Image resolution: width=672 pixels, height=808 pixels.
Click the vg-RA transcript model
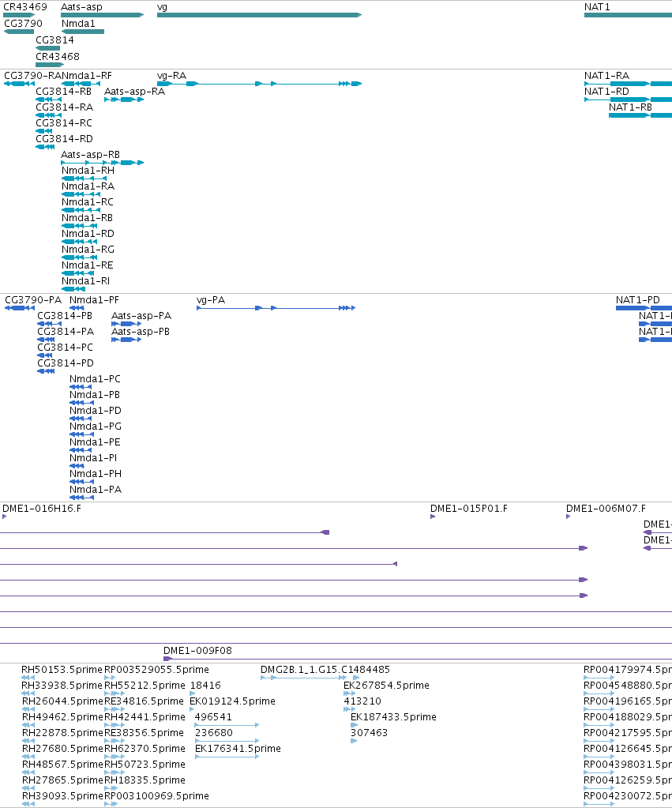(259, 84)
